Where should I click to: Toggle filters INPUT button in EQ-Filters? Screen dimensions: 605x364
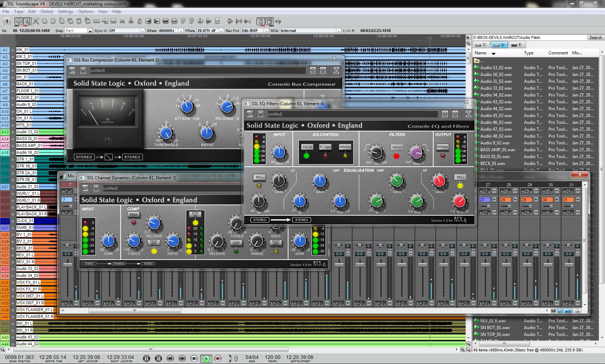397,147
